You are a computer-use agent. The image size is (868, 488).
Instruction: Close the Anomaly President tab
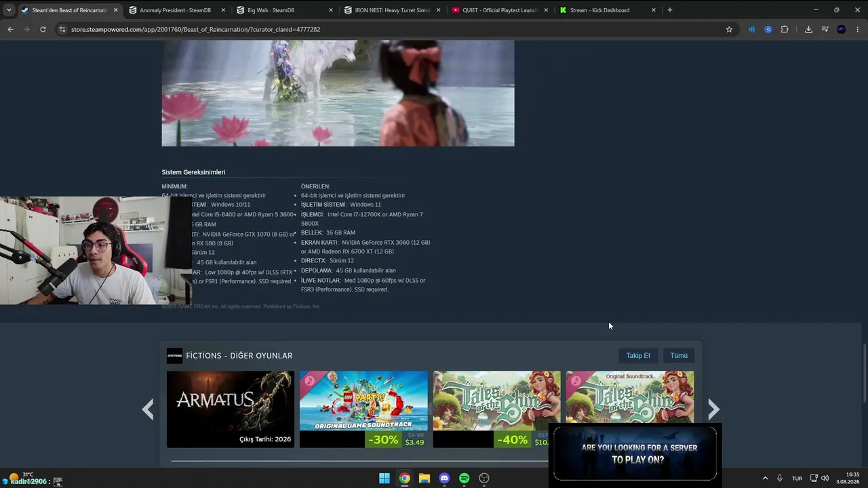click(223, 10)
